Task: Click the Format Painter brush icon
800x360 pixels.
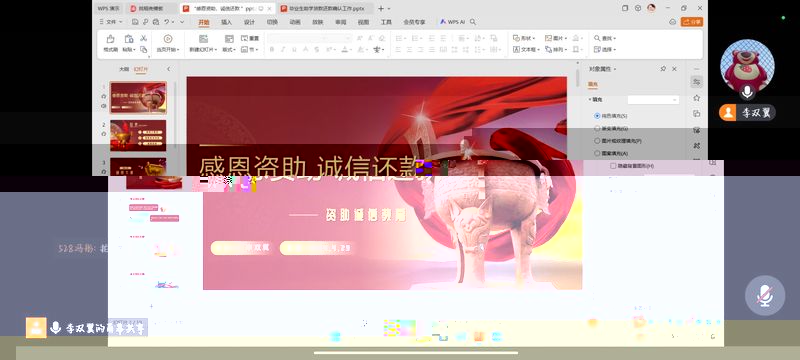Action: [110, 39]
